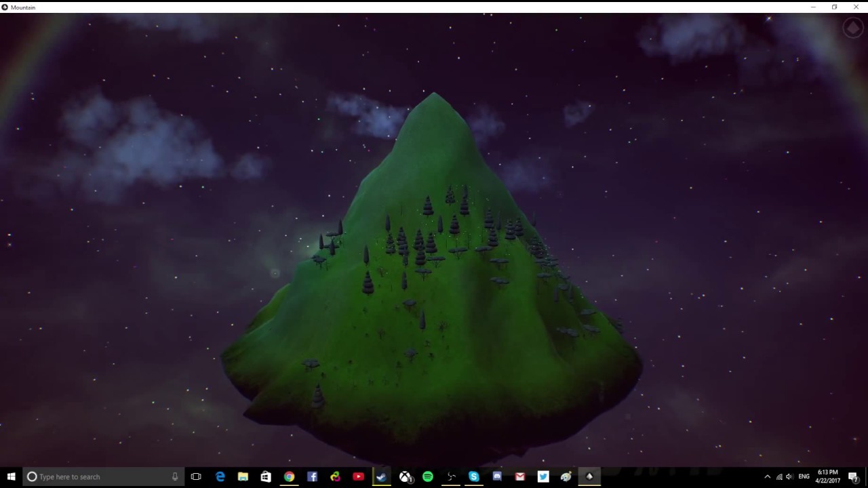Open the Paint palette taskbar icon
The height and width of the screenshot is (488, 868).
(566, 476)
